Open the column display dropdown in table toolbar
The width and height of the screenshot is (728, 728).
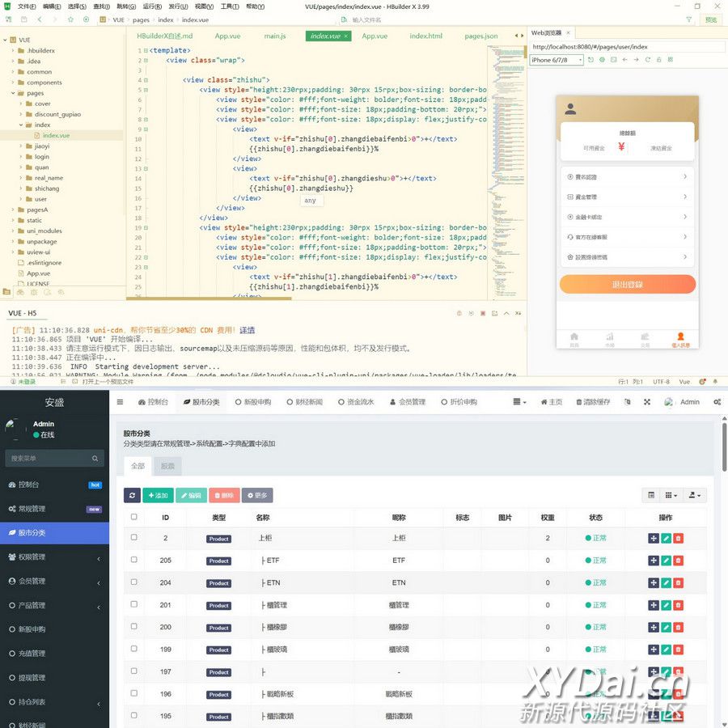click(671, 495)
